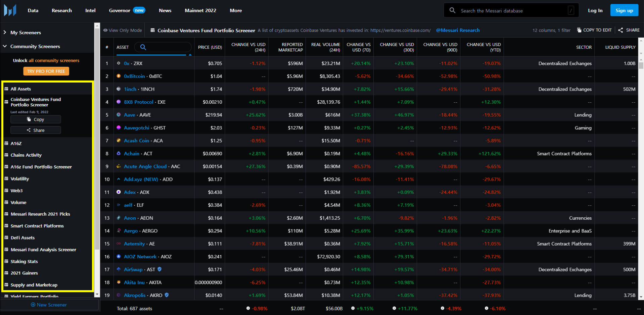Click the 0x ZRX coin icon
This screenshot has height=315, width=644.
tap(119, 63)
